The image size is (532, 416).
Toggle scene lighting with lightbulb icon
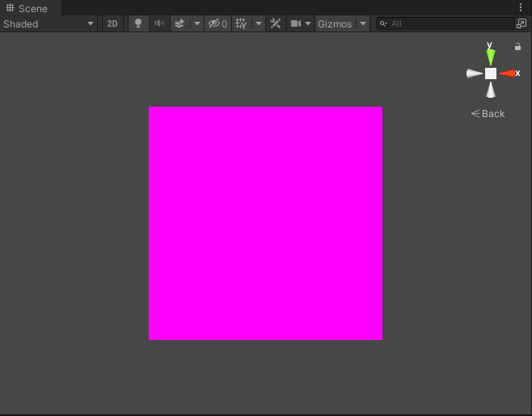138,23
